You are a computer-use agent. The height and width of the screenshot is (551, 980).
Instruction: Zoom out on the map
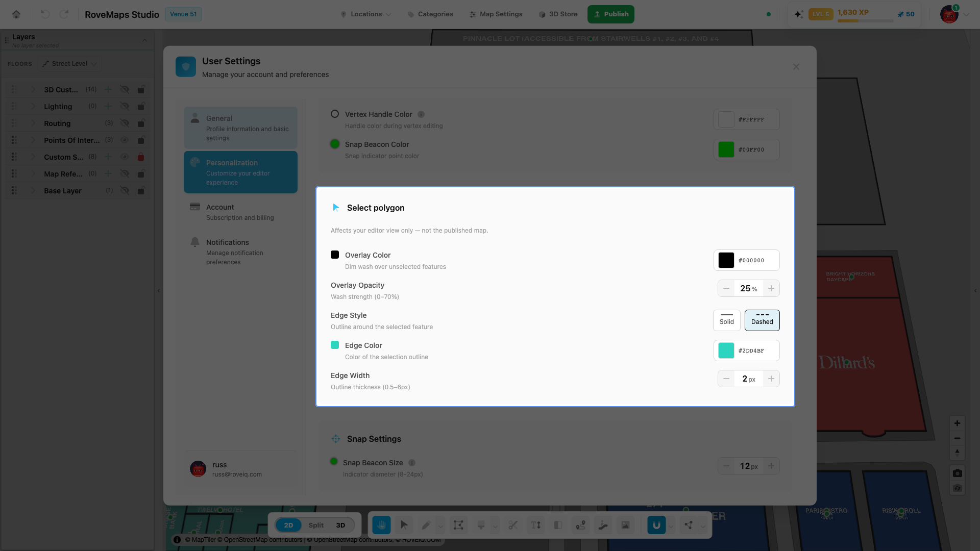958,438
